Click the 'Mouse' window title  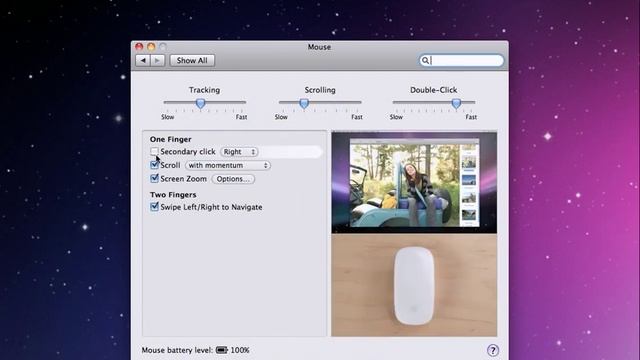[319, 47]
